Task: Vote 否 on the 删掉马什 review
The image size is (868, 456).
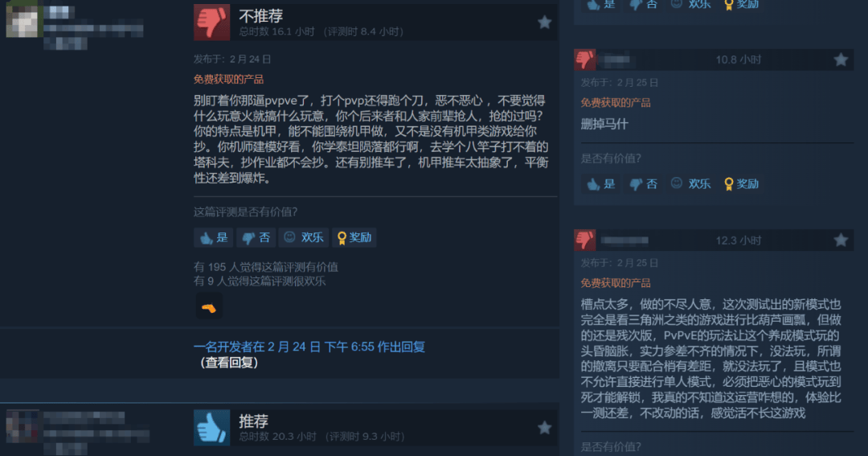Action: (643, 184)
